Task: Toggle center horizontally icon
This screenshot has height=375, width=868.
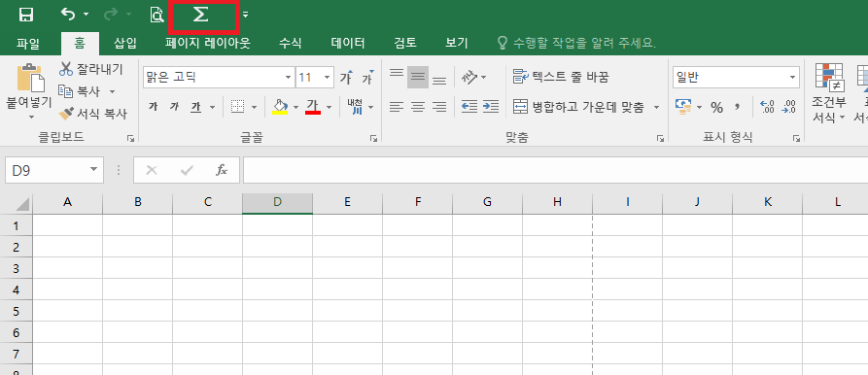Action: (418, 107)
